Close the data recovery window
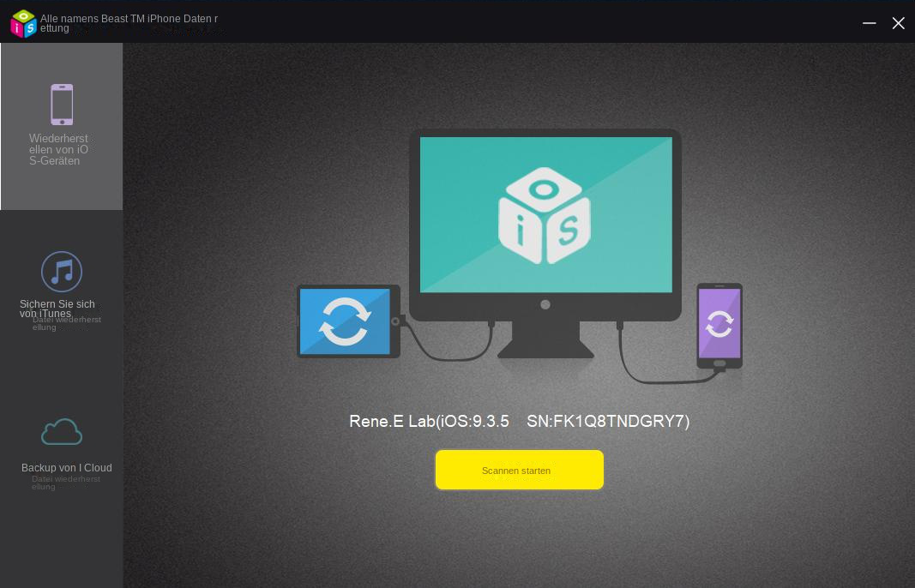 click(898, 23)
